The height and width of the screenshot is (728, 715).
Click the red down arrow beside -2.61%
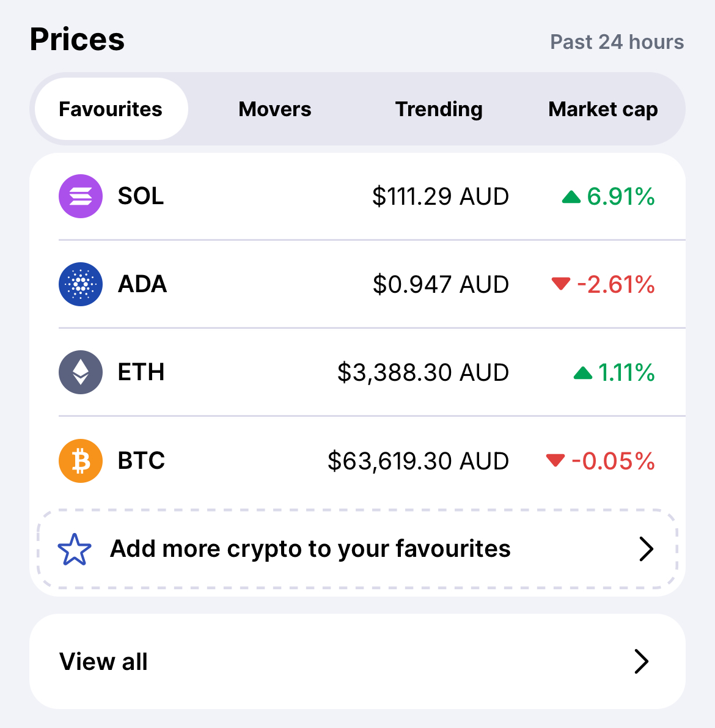(561, 283)
